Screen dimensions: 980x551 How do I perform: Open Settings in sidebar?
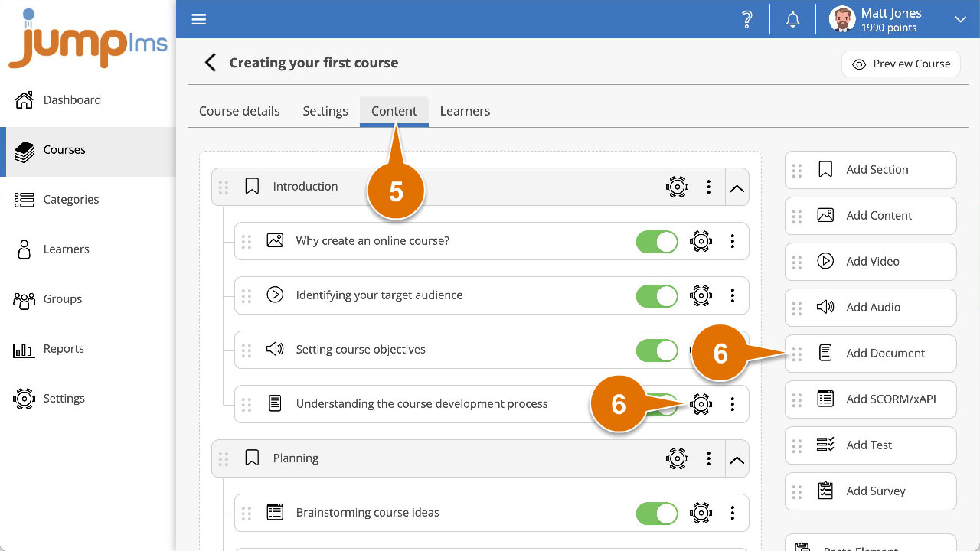88,399
